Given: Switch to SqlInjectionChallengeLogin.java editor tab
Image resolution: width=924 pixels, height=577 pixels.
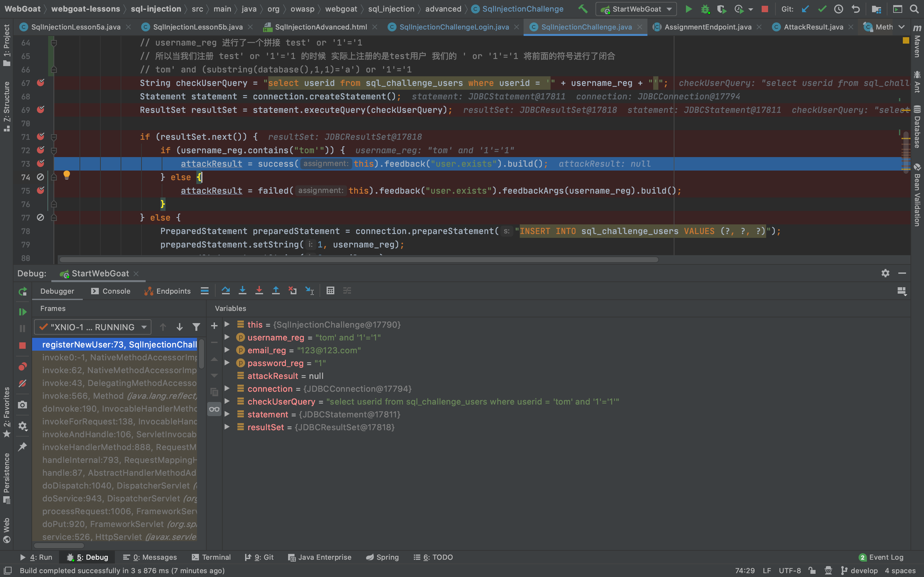Looking at the screenshot, I should point(454,27).
